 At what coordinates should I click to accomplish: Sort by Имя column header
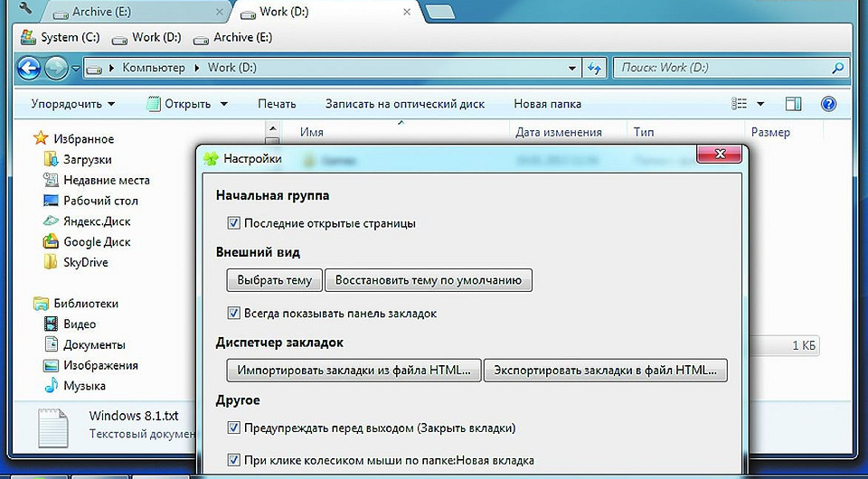[312, 132]
